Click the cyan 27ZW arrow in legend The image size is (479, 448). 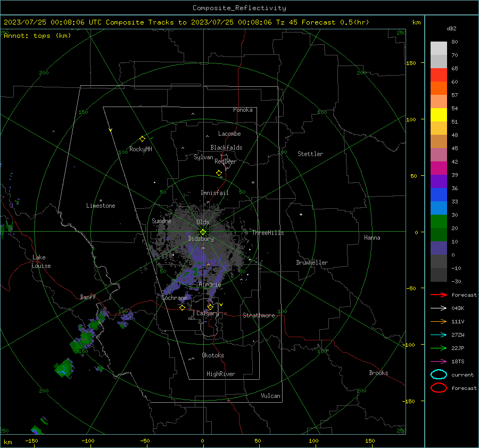(439, 335)
